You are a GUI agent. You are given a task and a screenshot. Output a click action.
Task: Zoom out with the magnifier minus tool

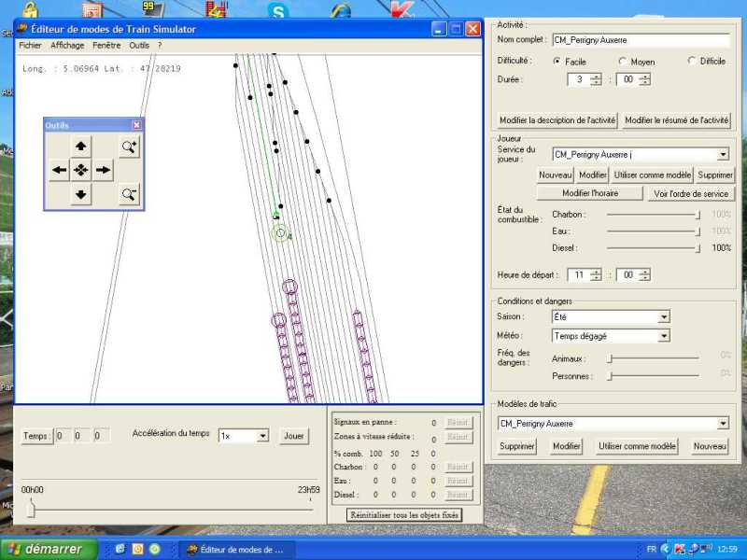129,194
